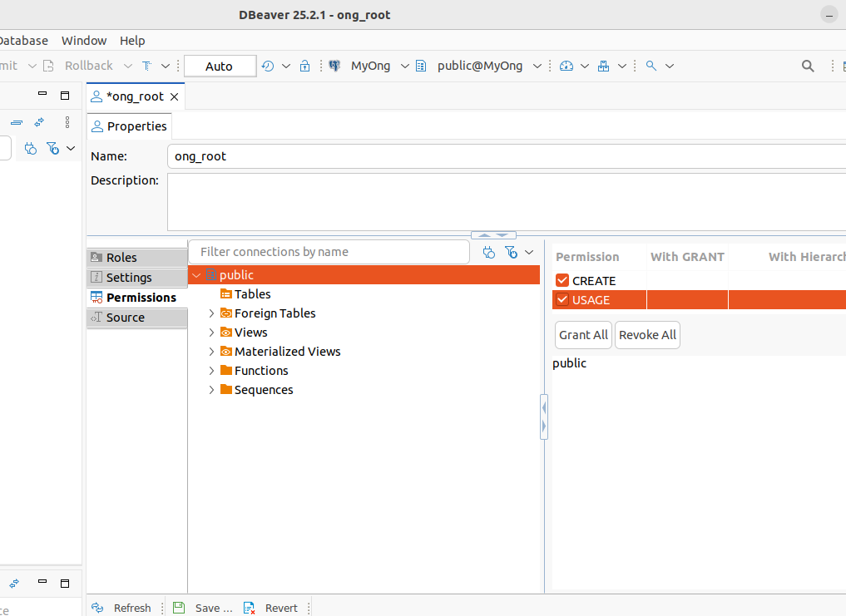
Task: Click the transaction log clock icon
Action: point(268,66)
